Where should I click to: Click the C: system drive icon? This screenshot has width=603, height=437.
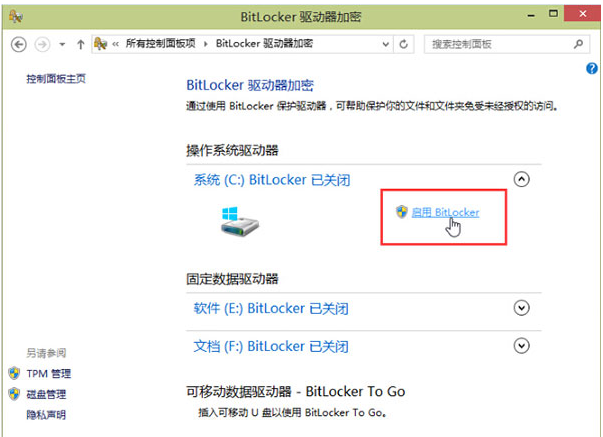pyautogui.click(x=239, y=221)
